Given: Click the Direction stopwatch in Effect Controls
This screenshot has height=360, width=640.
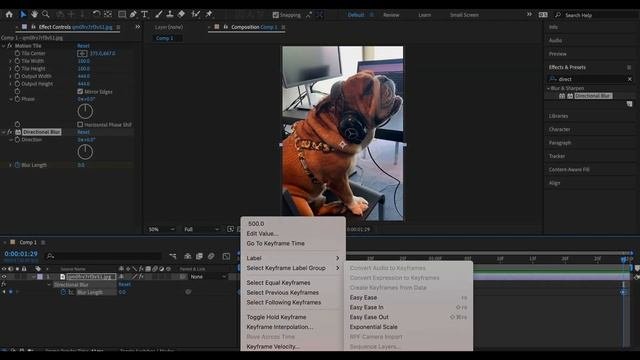Looking at the screenshot, I should [17, 140].
